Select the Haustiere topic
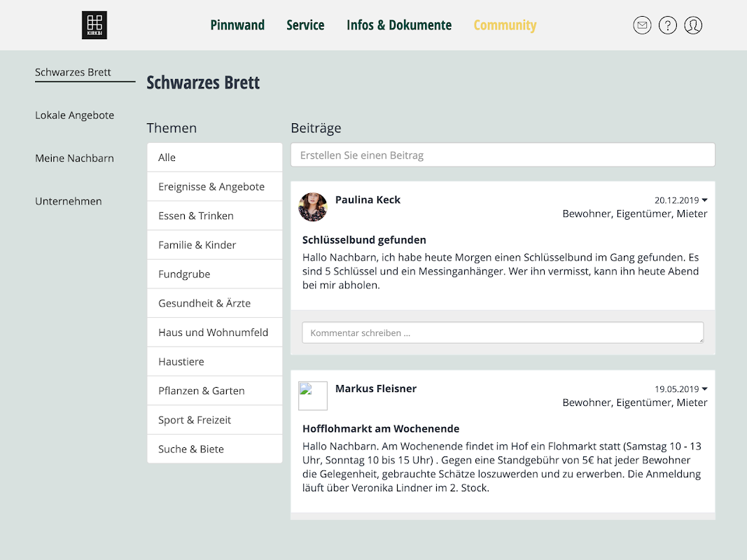 [215, 361]
